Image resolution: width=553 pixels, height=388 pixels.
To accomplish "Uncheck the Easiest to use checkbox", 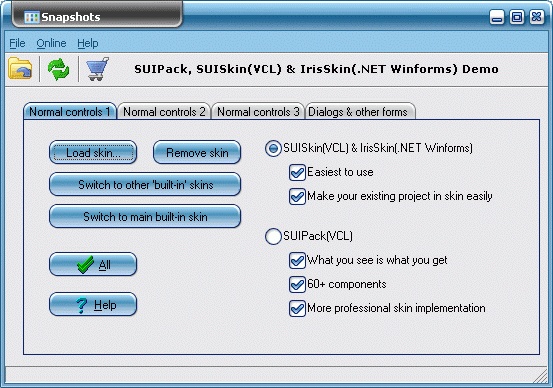I will (297, 172).
